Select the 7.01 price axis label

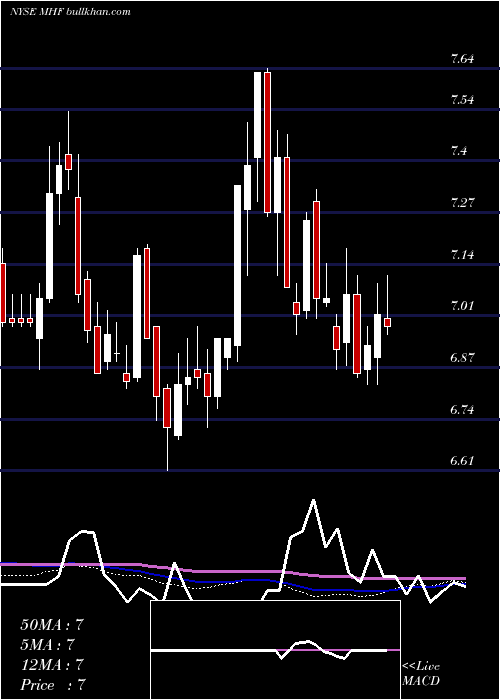point(462,306)
